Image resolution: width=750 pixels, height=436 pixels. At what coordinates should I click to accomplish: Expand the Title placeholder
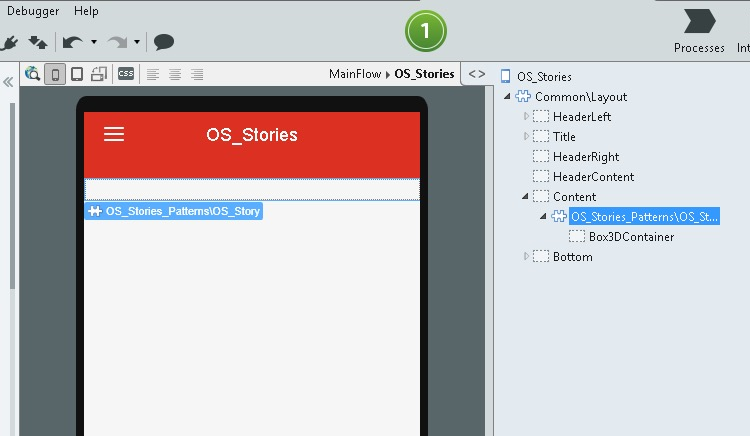pyautogui.click(x=526, y=136)
